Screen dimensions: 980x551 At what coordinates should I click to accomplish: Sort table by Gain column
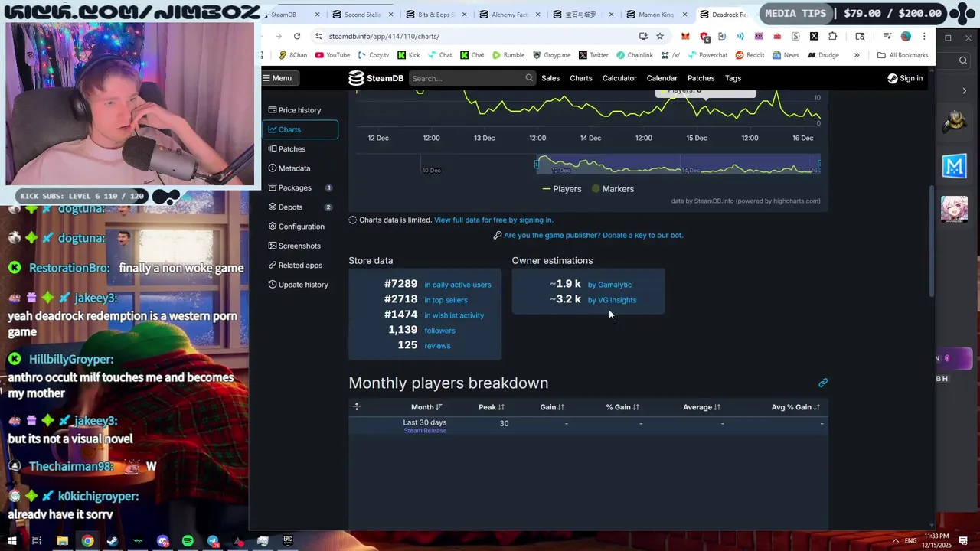pyautogui.click(x=552, y=407)
